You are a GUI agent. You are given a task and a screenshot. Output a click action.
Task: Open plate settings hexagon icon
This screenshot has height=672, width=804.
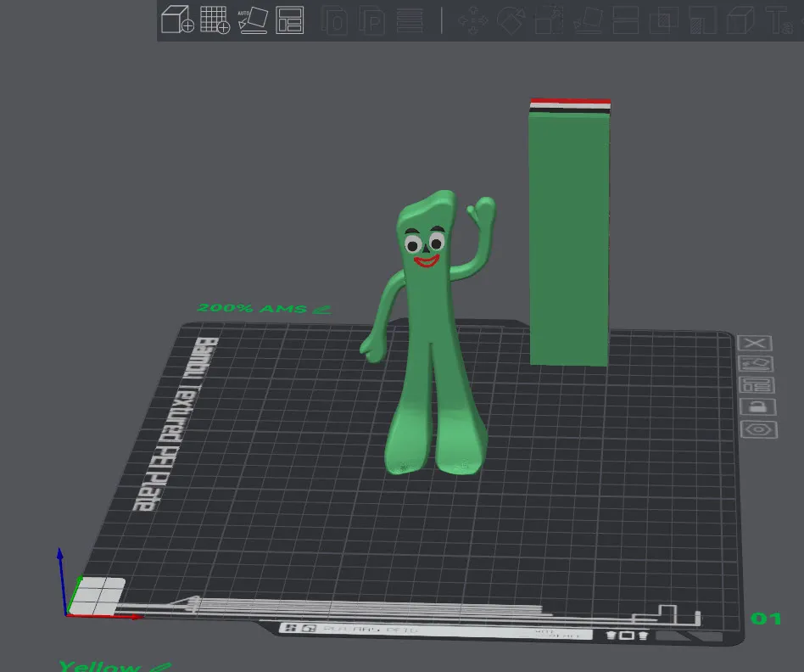[x=759, y=429]
